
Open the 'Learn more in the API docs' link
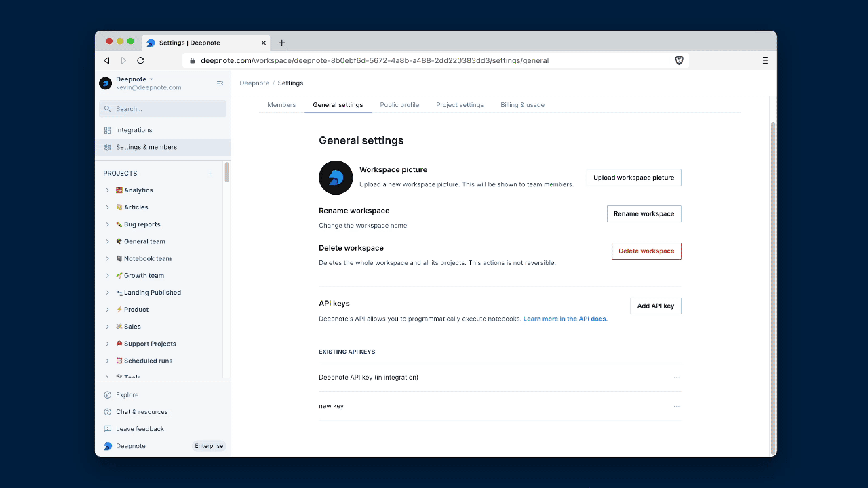pos(565,319)
